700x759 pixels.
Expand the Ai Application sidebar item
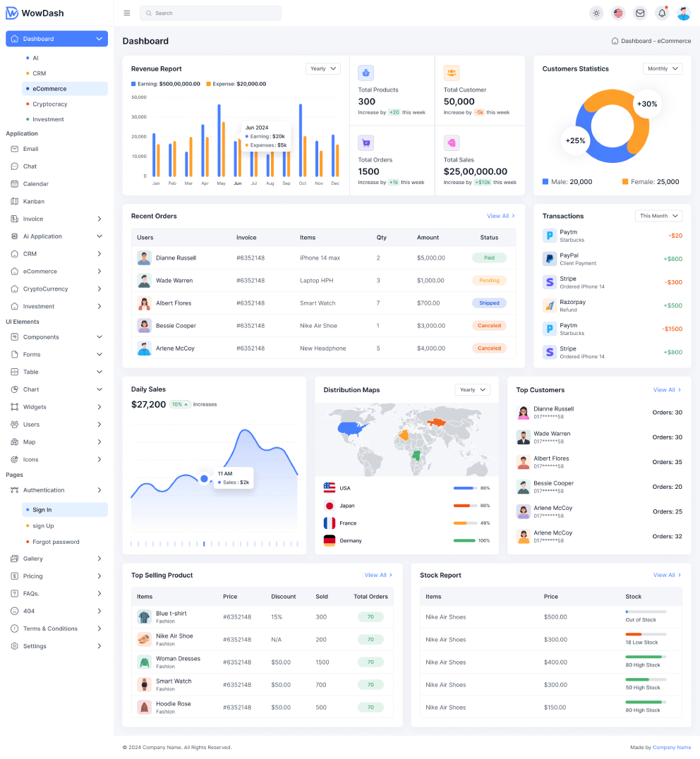(x=56, y=236)
